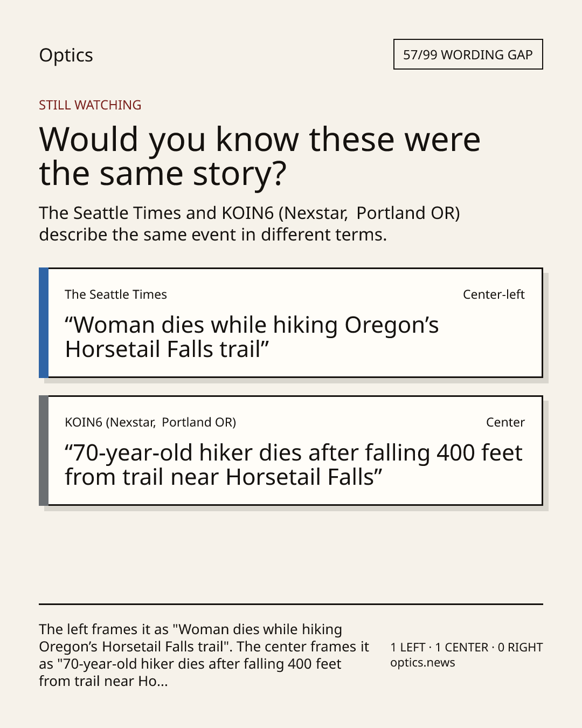Click the headline "Would you know these were the same story?"
The image size is (582, 728).
[260, 156]
